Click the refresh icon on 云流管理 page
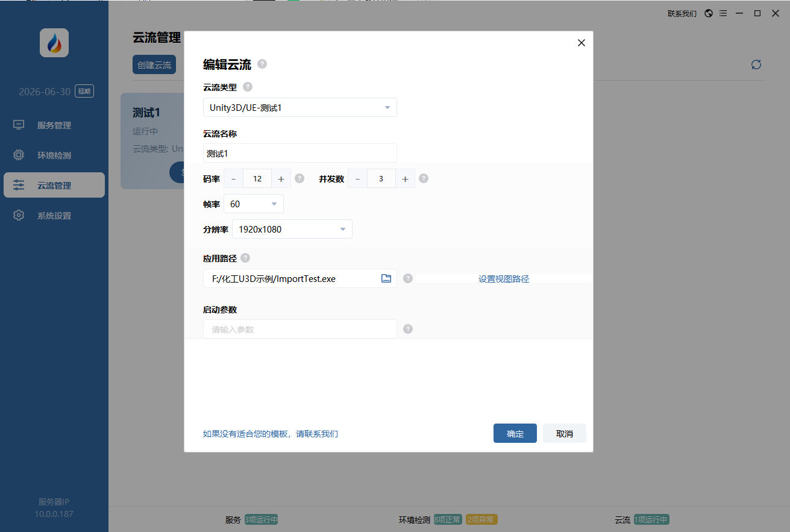 pyautogui.click(x=756, y=64)
